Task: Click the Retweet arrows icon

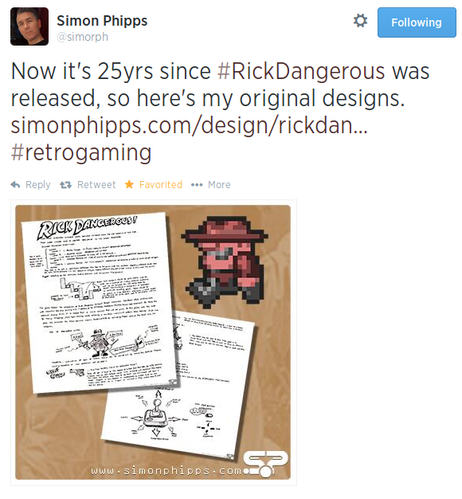Action: click(x=66, y=185)
